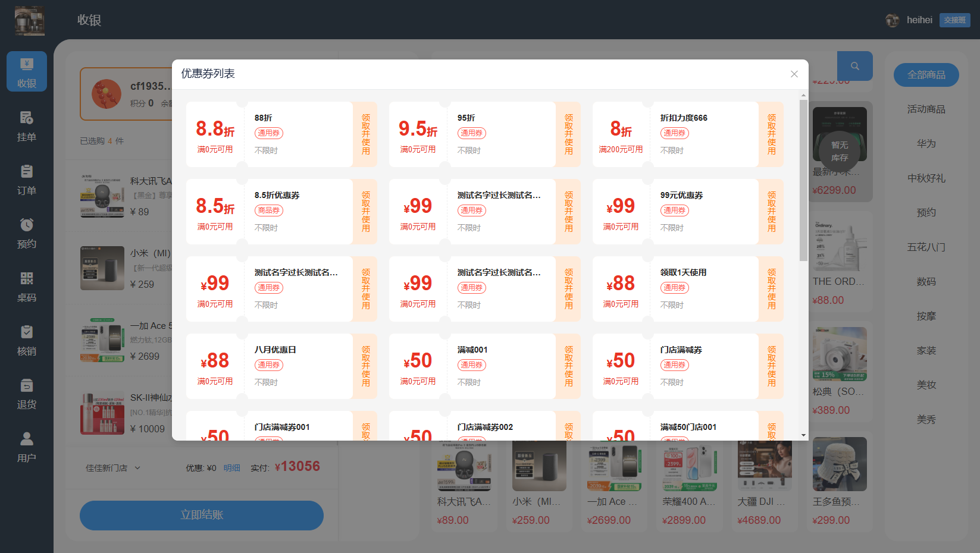Click the coupon list scrollbar thumb
980x553 pixels.
click(x=803, y=180)
